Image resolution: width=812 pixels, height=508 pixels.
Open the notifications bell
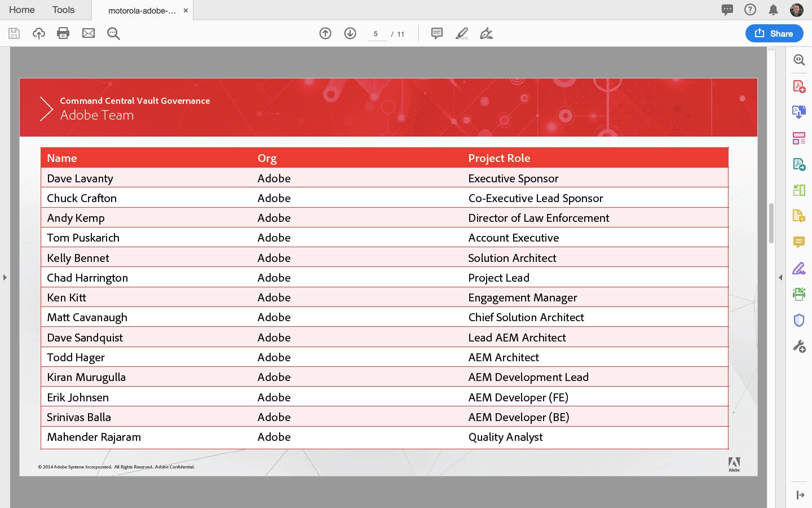point(773,10)
